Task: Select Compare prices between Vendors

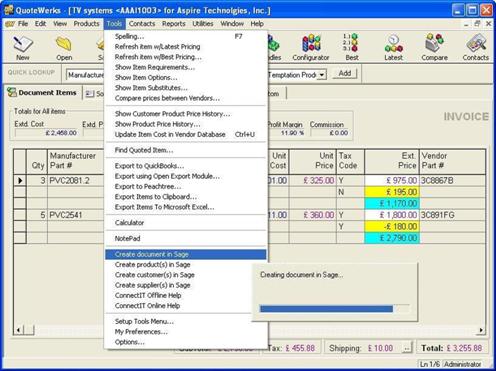Action: [x=186, y=98]
